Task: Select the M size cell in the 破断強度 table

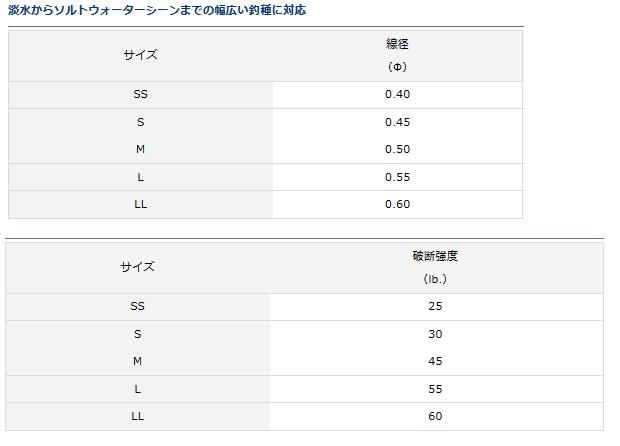Action: coord(137,361)
